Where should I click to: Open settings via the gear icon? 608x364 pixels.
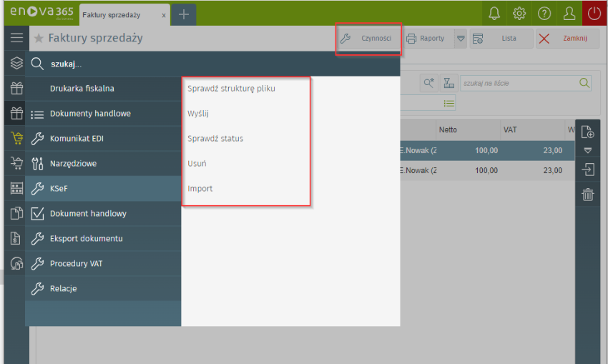pos(519,13)
